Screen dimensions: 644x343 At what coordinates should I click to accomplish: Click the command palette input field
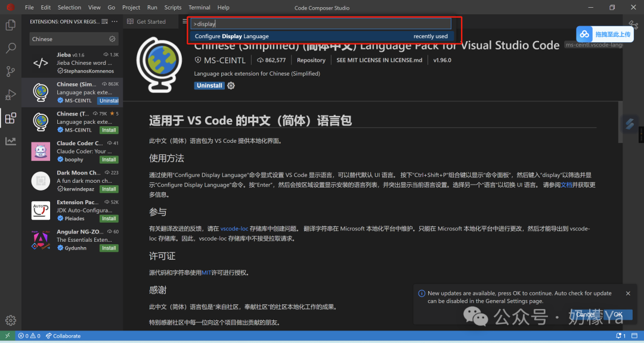[321, 24]
